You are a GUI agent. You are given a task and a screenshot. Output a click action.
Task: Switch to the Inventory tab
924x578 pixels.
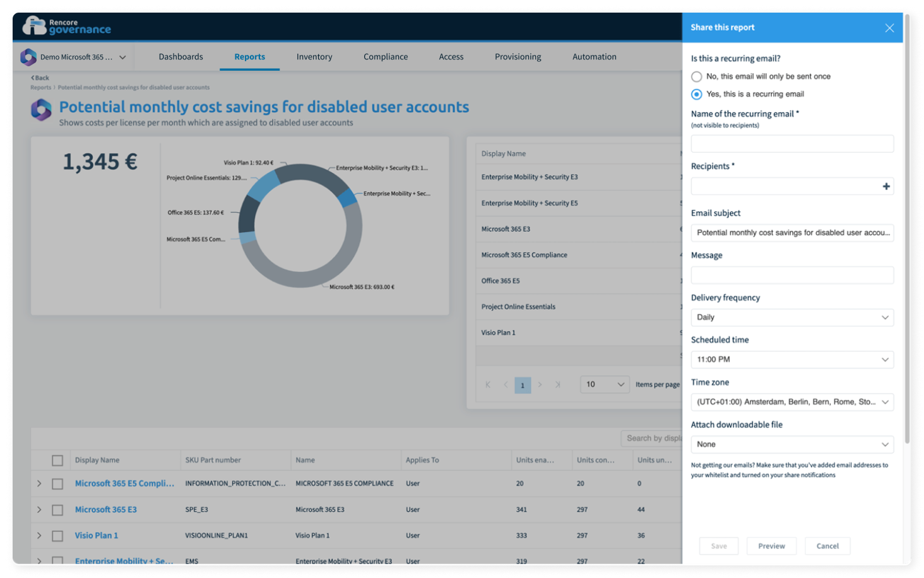coord(314,57)
